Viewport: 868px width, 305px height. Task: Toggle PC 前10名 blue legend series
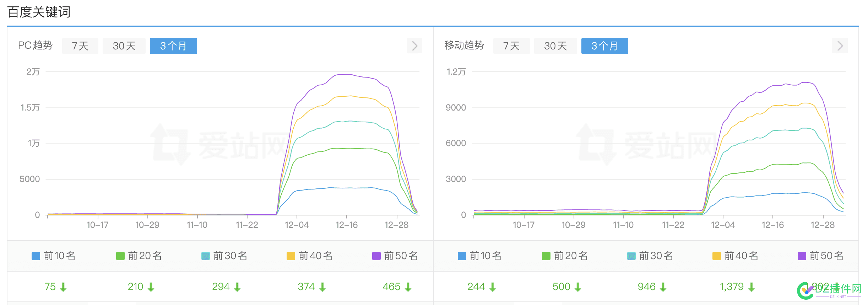(x=54, y=256)
